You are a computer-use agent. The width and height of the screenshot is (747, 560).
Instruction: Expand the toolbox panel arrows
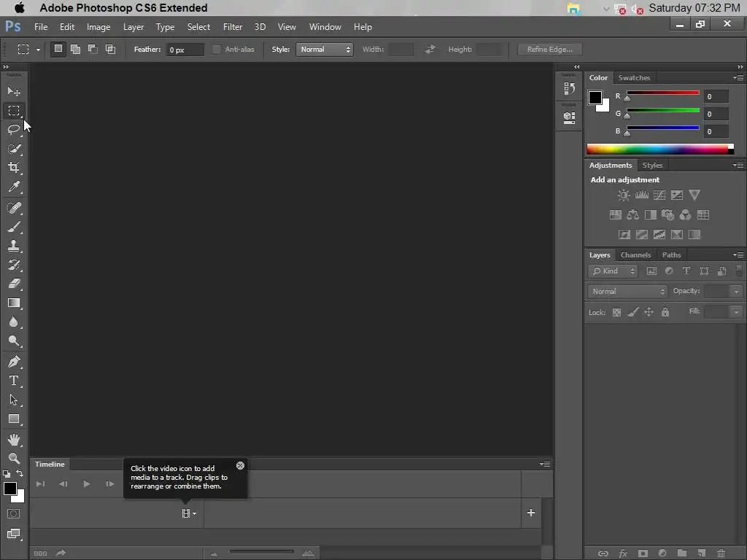(x=6, y=66)
